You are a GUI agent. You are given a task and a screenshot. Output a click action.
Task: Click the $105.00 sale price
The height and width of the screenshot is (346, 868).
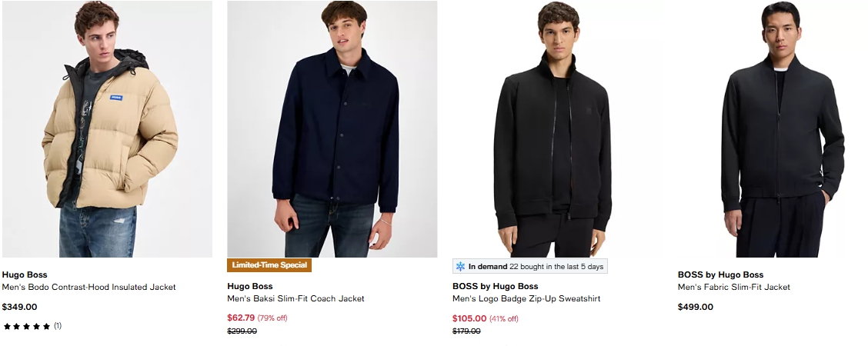(x=469, y=318)
